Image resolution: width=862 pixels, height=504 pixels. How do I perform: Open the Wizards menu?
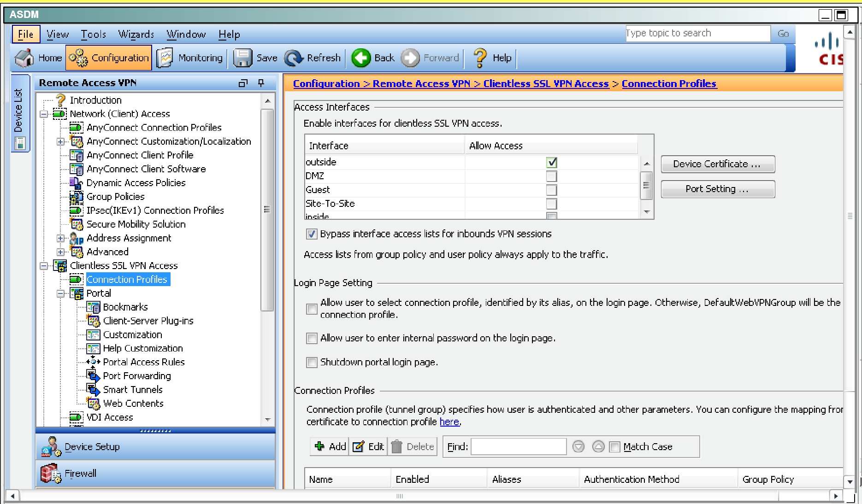136,35
